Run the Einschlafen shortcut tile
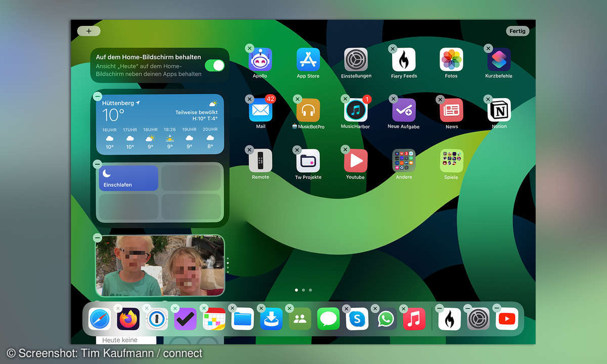The width and height of the screenshot is (607, 364). [128, 178]
